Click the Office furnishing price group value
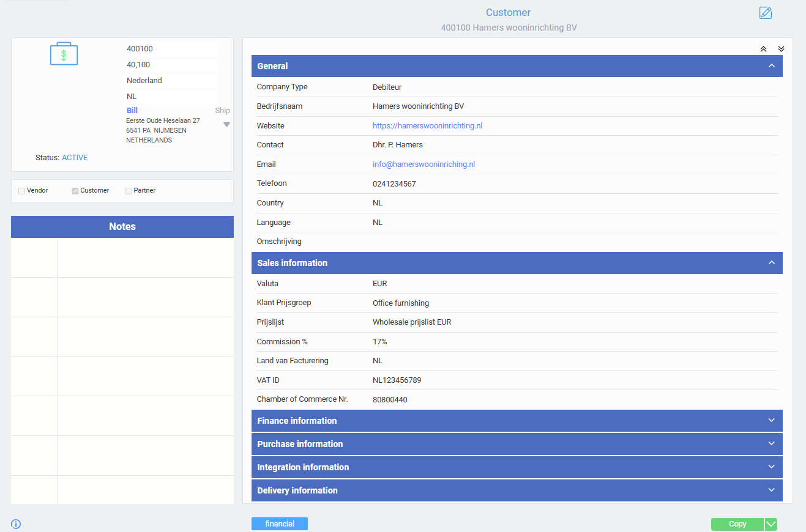Image resolution: width=806 pixels, height=532 pixels. (401, 303)
